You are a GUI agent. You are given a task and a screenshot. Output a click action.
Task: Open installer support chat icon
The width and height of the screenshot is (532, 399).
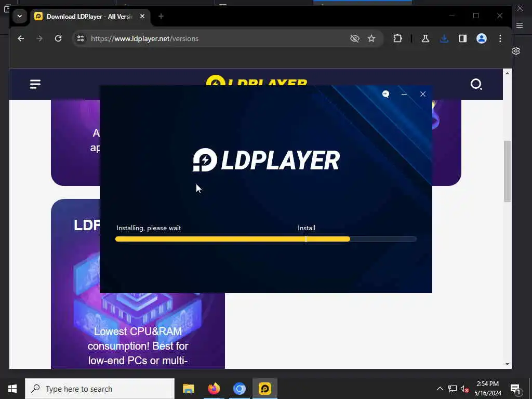coord(386,94)
